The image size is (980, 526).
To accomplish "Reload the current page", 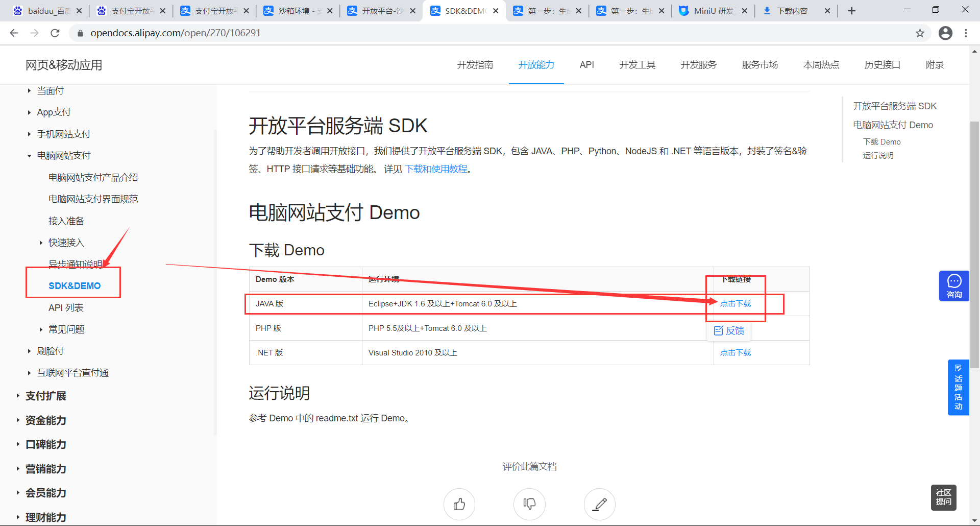I will pos(55,33).
